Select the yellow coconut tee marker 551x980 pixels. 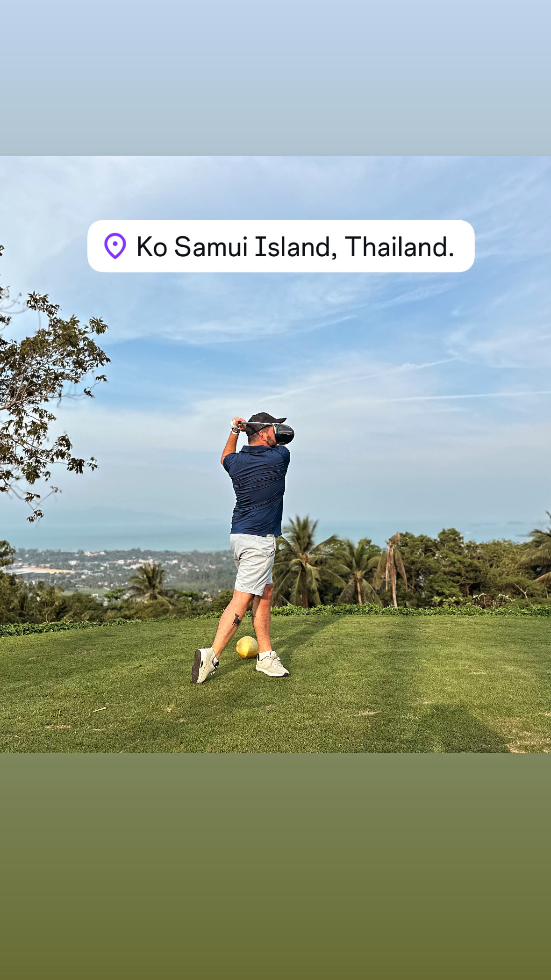[x=247, y=647]
